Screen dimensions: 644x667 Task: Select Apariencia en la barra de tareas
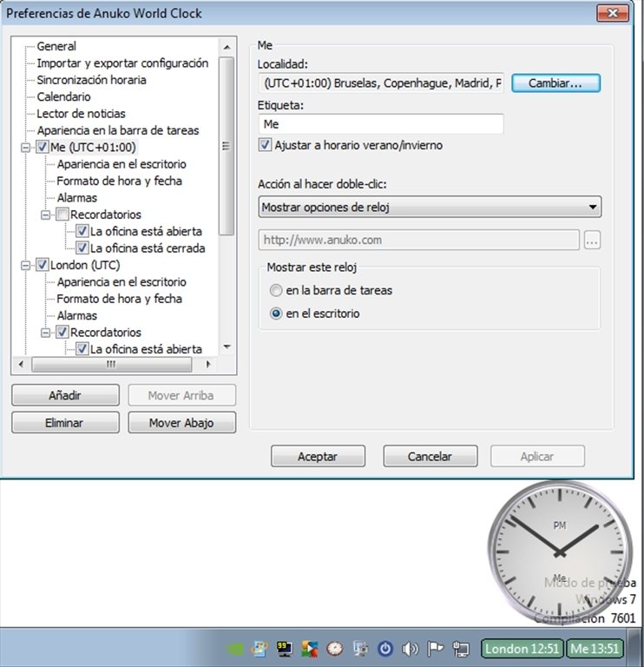point(118,130)
